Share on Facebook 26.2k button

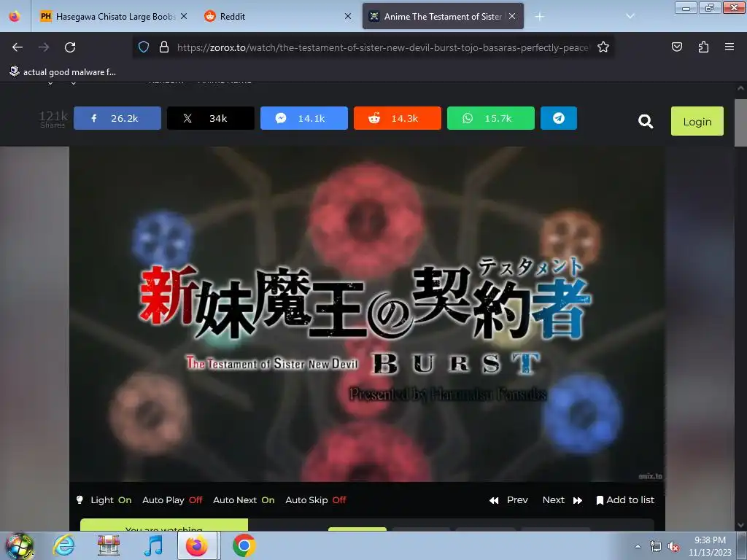117,118
